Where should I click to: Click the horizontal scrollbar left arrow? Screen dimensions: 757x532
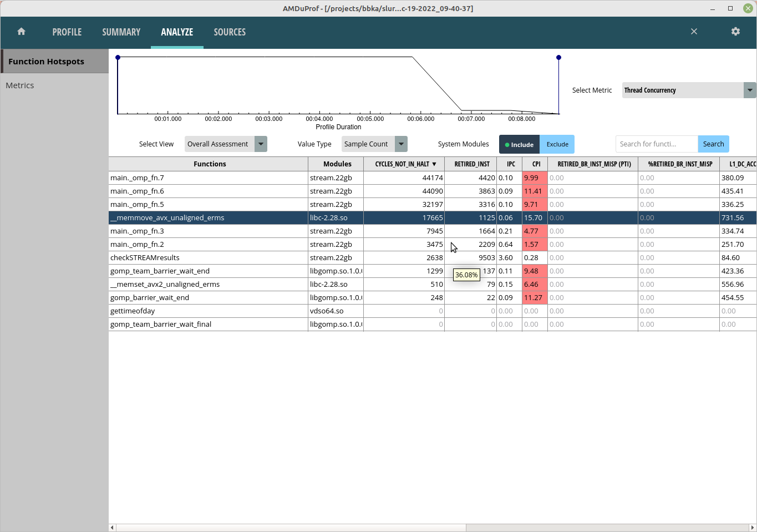[x=112, y=528]
